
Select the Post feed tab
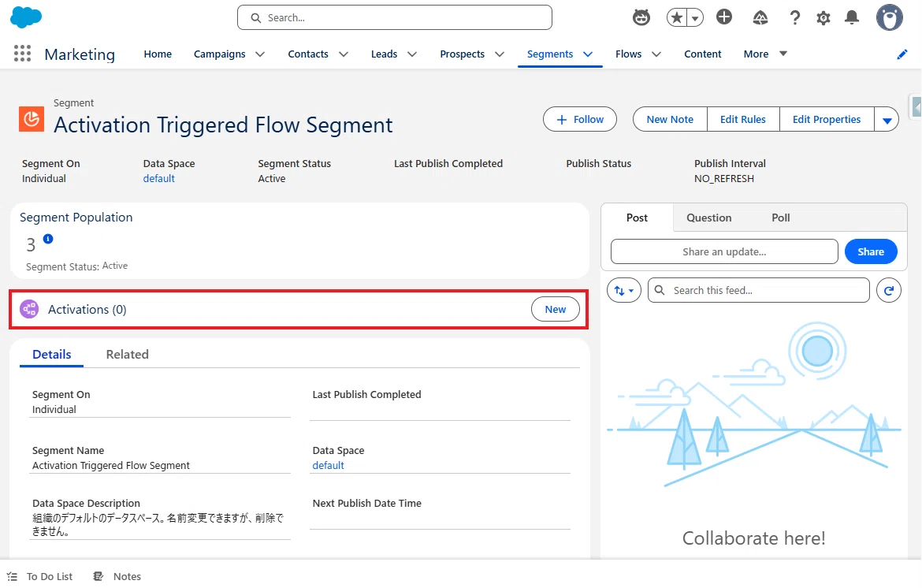click(637, 218)
